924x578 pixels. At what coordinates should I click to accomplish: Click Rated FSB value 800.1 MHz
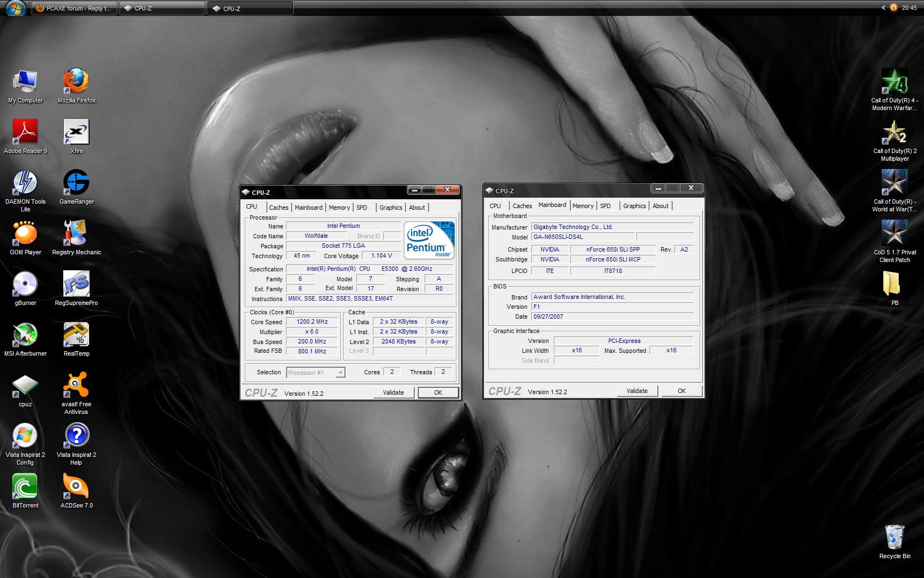pyautogui.click(x=312, y=351)
